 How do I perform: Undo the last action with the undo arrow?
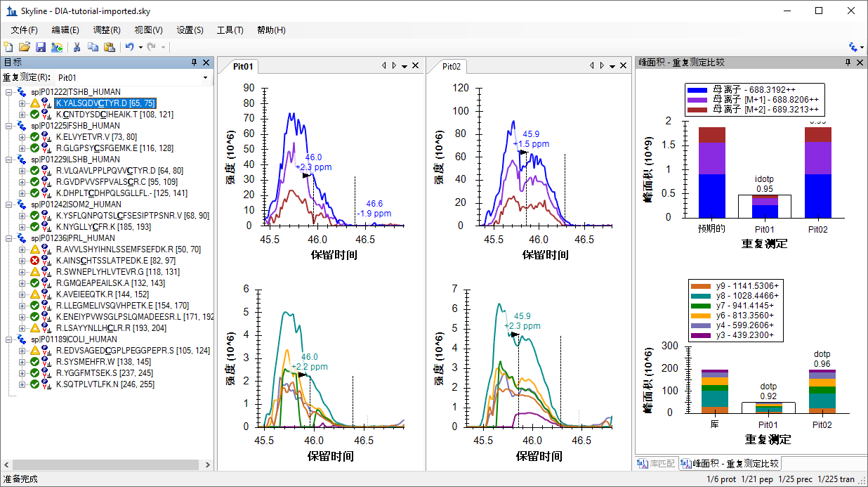(x=129, y=47)
